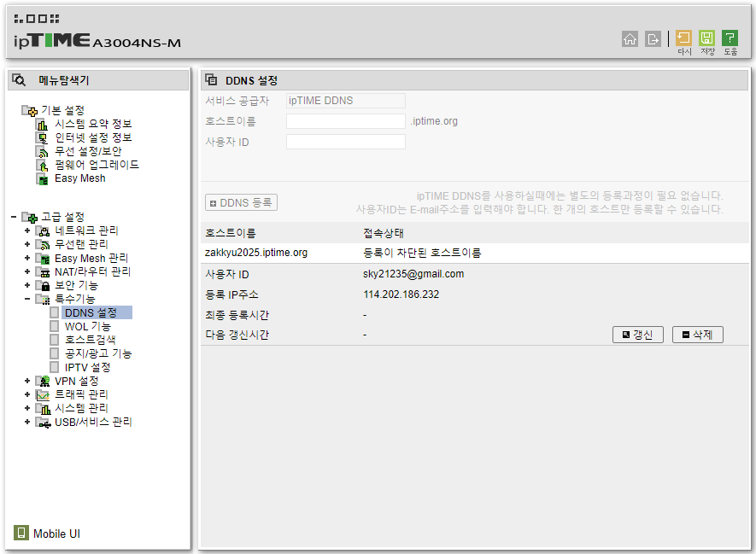Click the 114.202.186.232 IP address value
The width and height of the screenshot is (756, 554).
click(401, 294)
